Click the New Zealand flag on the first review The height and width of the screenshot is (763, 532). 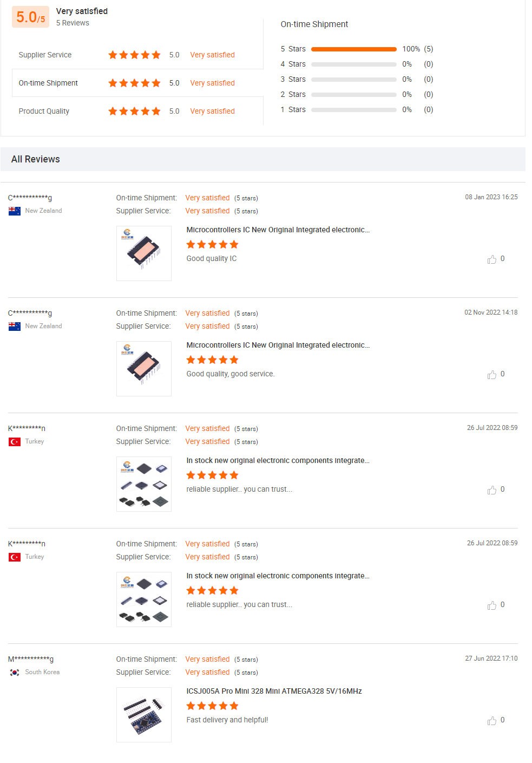point(15,211)
